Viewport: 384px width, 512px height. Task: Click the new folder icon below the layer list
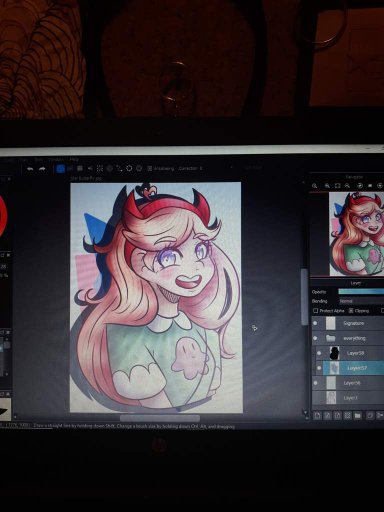pos(358,415)
